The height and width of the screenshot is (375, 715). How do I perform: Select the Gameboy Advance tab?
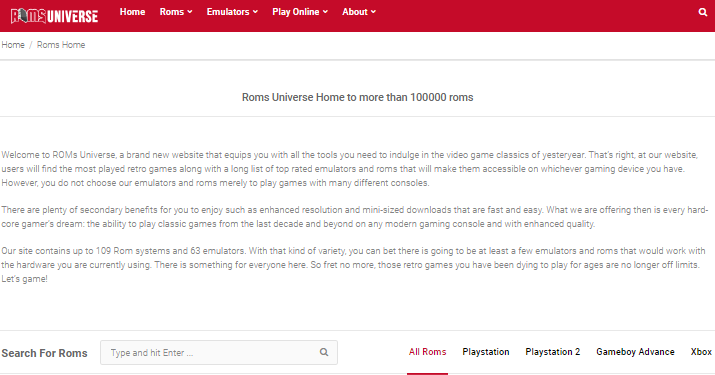[635, 352]
